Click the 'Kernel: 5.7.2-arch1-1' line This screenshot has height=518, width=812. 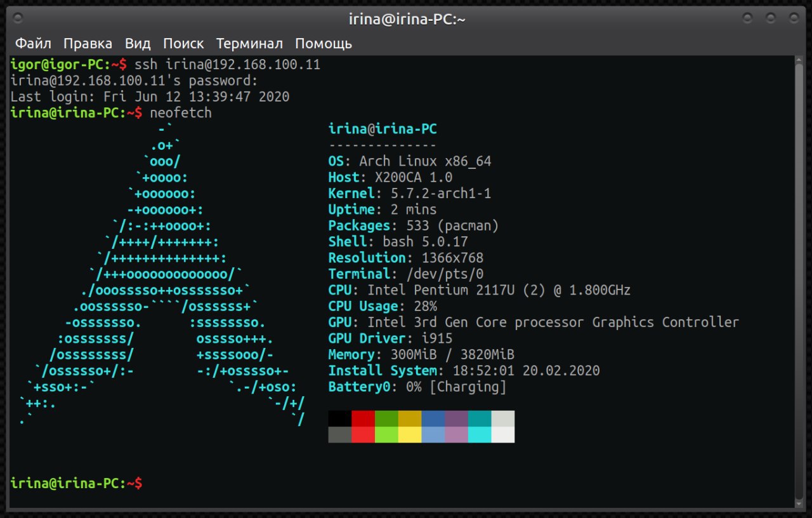410,194
